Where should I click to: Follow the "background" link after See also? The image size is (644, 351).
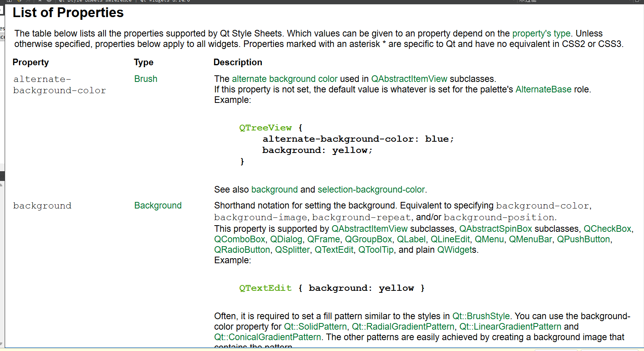tap(275, 189)
